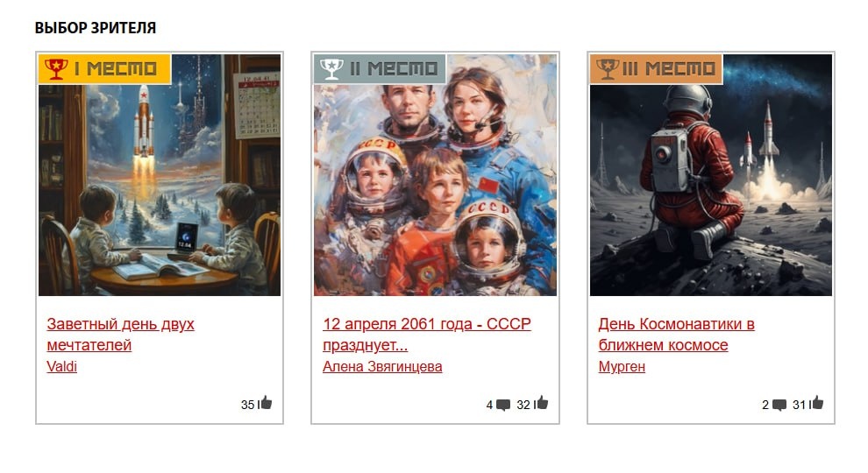Click the gold trophy I место badge
868x473 pixels.
tap(104, 68)
